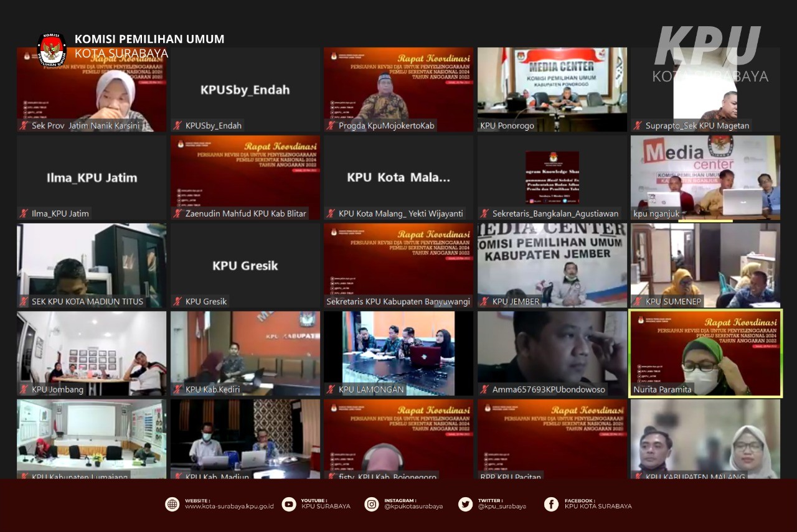Viewport: 797px width, 532px height.
Task: Click the Instagram icon in the footer
Action: pos(372,504)
